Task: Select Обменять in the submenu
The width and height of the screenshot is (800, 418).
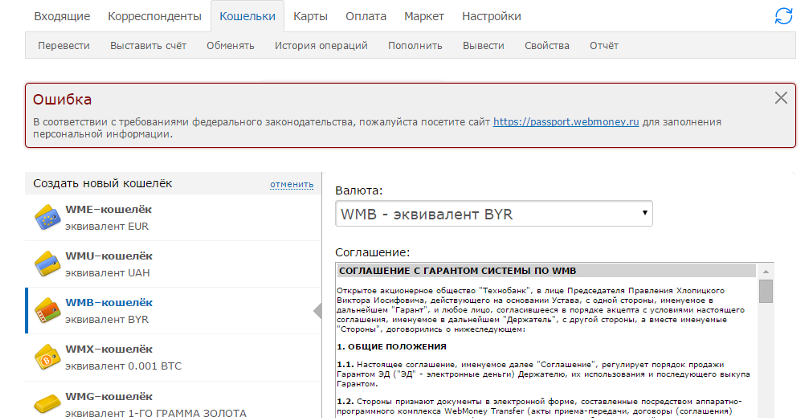Action: (x=230, y=45)
